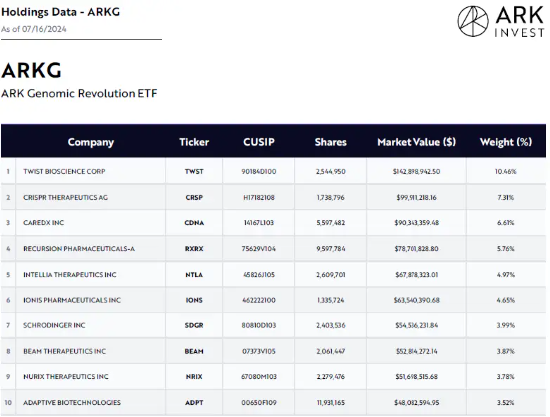Screen dimensions: 550x417
Task: Click market value $90,343,359.48
Action: click(416, 223)
